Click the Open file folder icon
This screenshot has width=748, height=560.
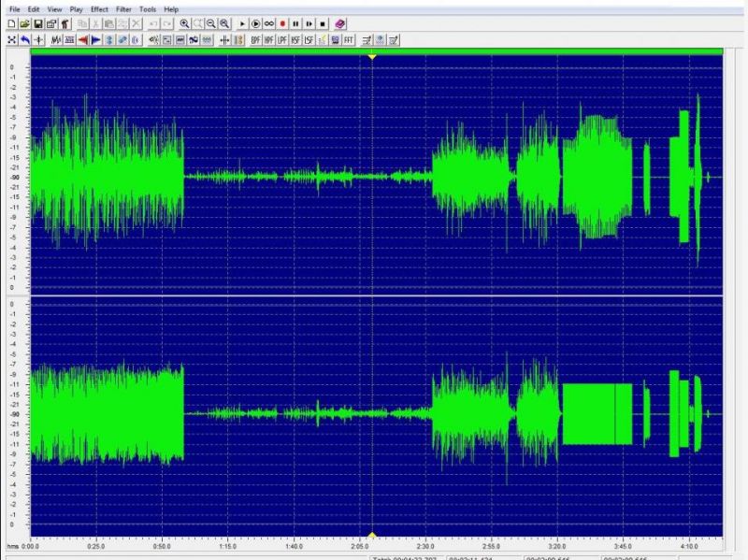pyautogui.click(x=25, y=24)
